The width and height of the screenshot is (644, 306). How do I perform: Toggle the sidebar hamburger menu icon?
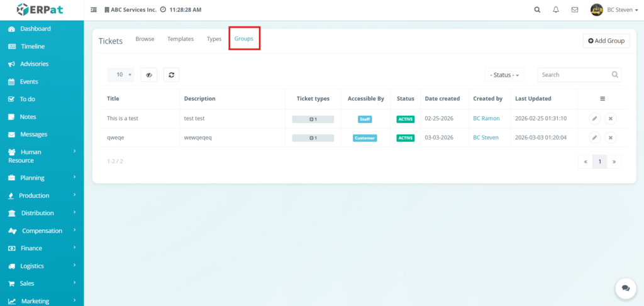pos(94,10)
